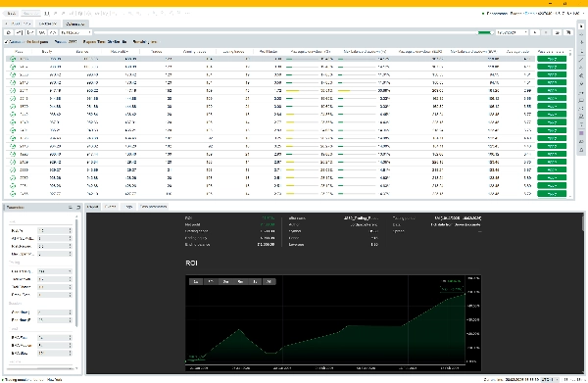Click the greyed stop icon after play button
The image size is (588, 383).
pyautogui.click(x=547, y=32)
